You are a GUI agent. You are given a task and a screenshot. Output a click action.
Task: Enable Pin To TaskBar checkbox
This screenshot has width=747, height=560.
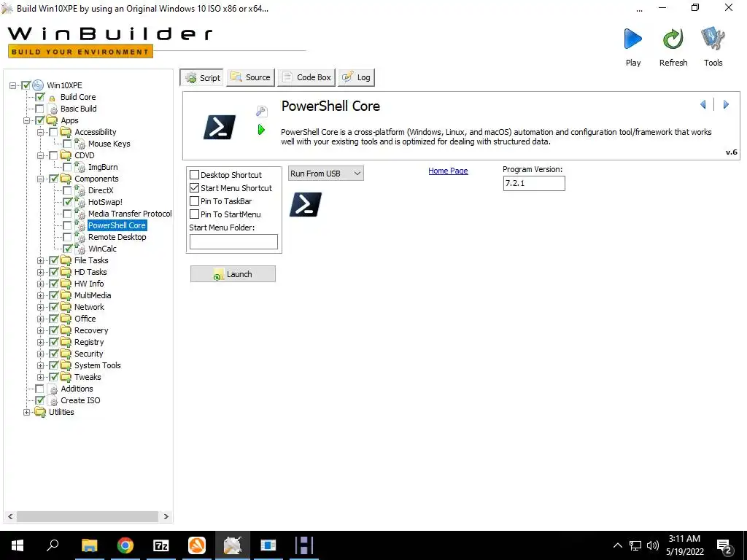pyautogui.click(x=194, y=201)
